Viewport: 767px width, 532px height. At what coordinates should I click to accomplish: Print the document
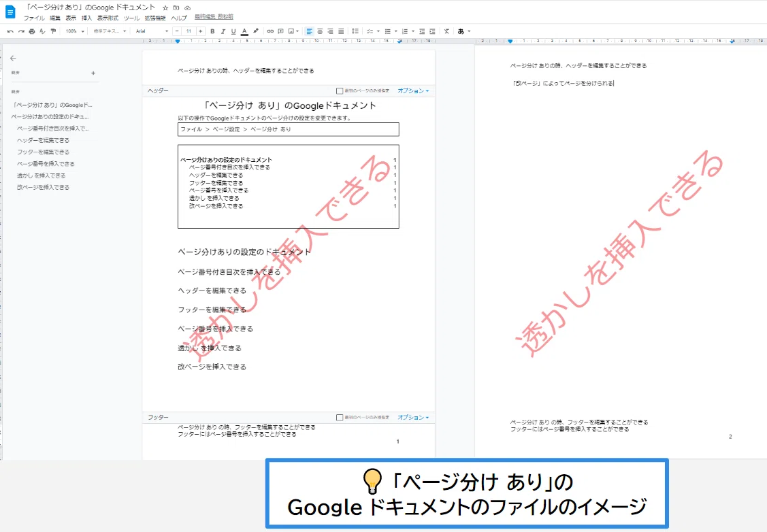(x=32, y=31)
